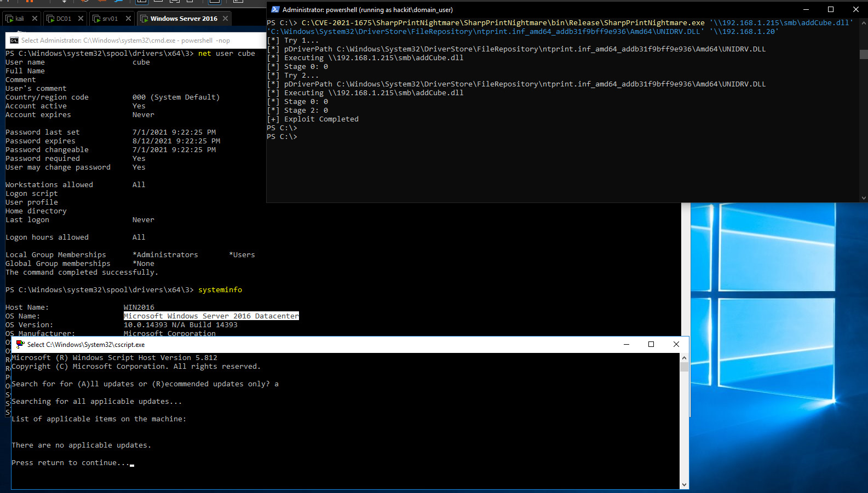The image size is (868, 493).
Task: Minimize the Administrator powershell window
Action: (x=806, y=9)
